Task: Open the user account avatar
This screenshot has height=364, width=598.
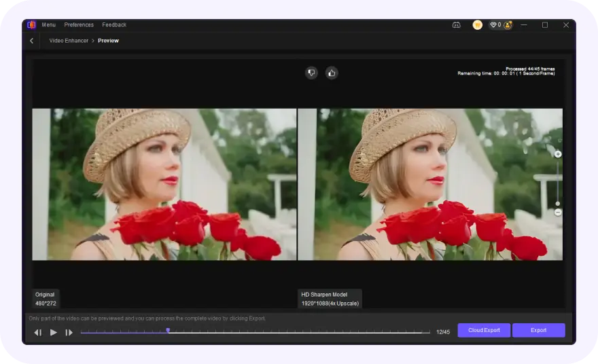Action: 507,25
